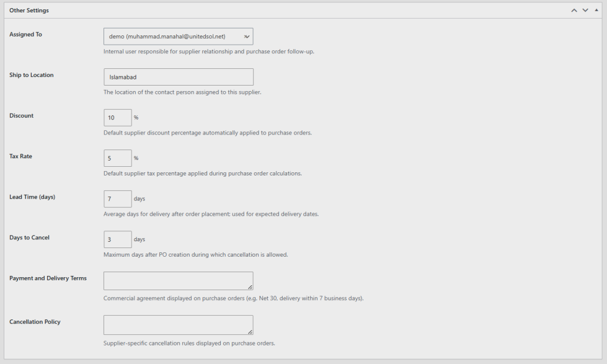The height and width of the screenshot is (364, 607).
Task: Click the Discount label
Action: (21, 116)
